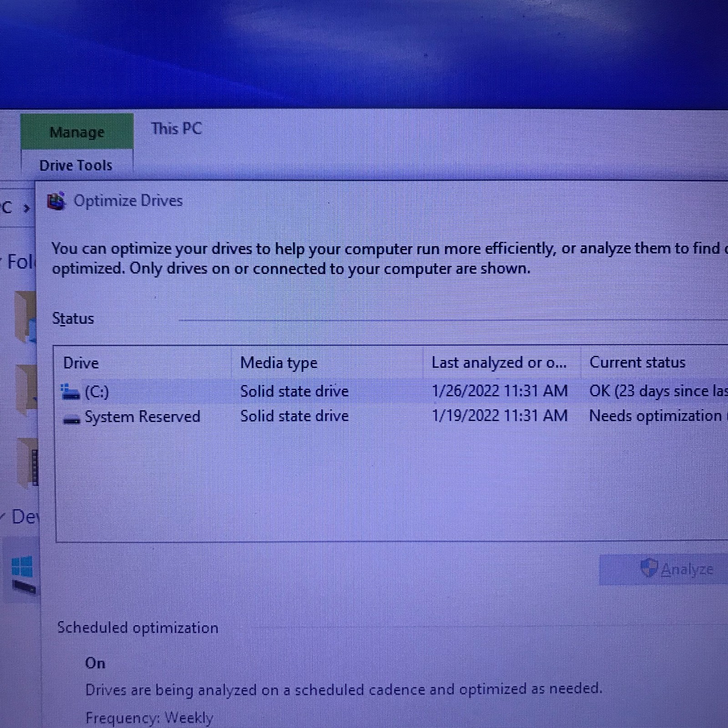Sort by the Media type column header
This screenshot has width=728, height=728.
point(279,363)
